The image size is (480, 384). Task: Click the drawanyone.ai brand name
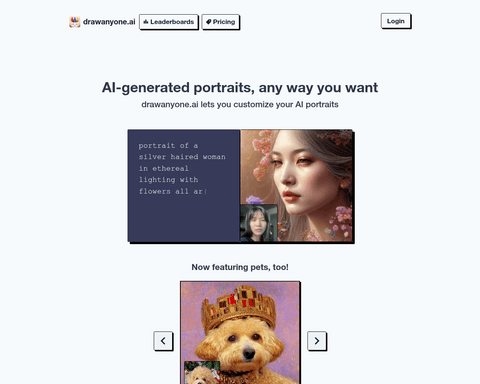coord(109,22)
